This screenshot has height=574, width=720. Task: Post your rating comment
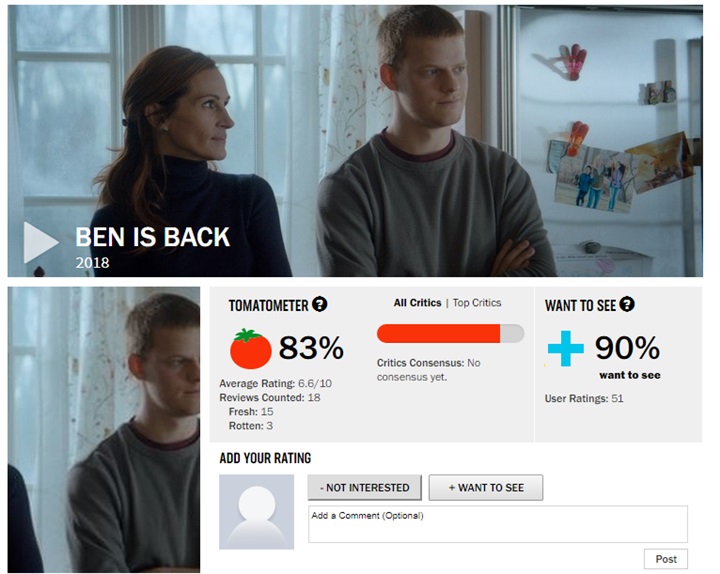[666, 559]
